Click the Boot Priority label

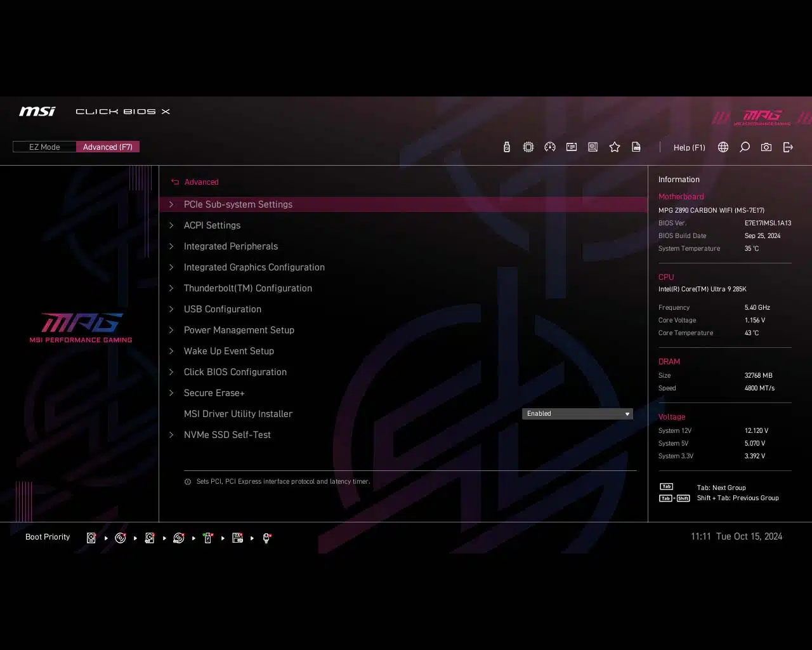tap(48, 537)
